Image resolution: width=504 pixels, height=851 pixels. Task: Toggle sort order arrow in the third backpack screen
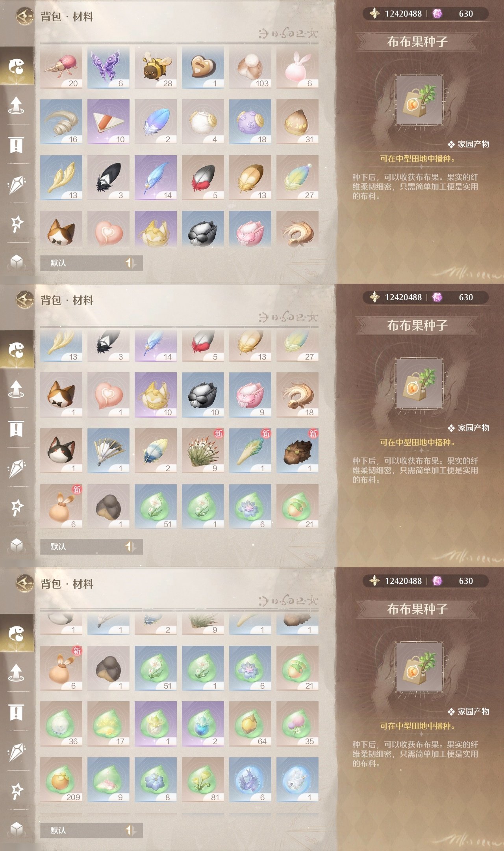[131, 830]
